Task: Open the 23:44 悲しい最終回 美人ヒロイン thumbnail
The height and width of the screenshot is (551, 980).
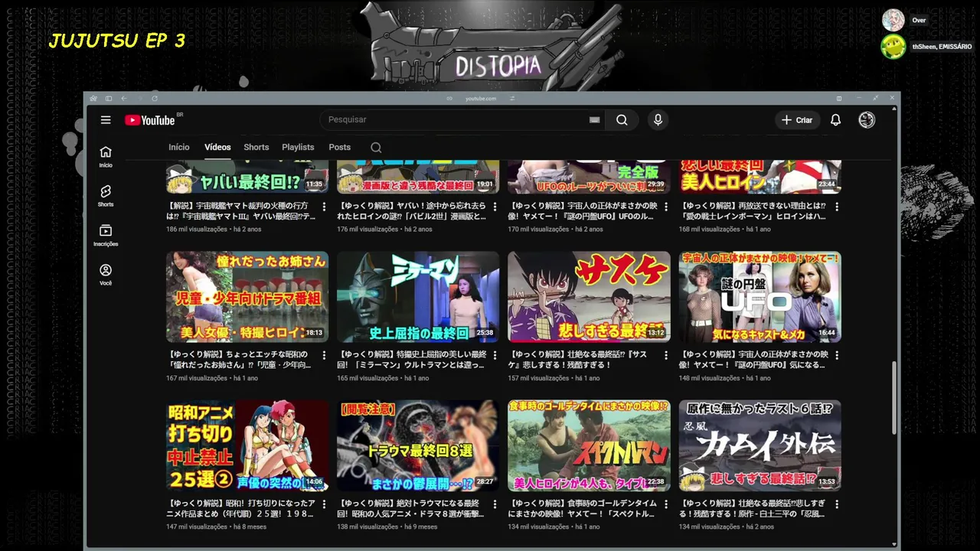Action: click(759, 177)
